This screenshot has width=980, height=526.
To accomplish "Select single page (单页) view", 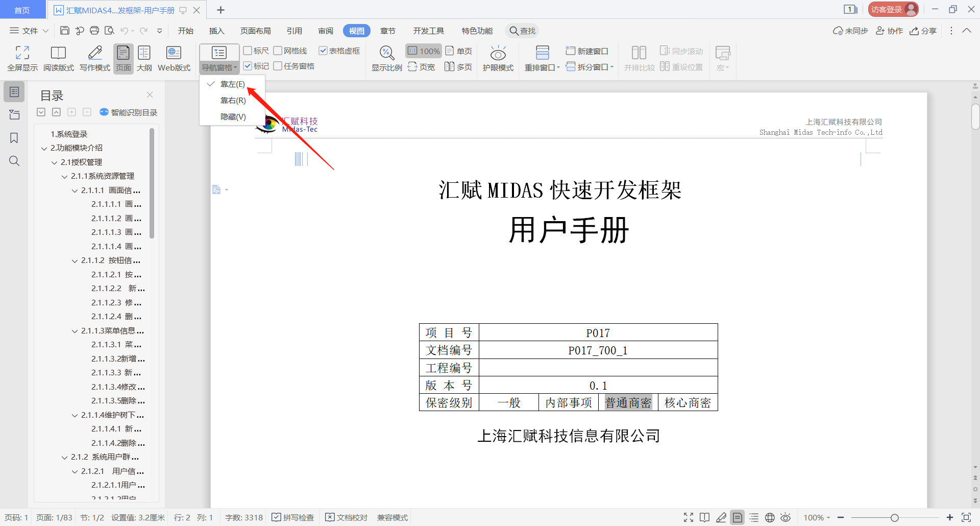I will (459, 51).
